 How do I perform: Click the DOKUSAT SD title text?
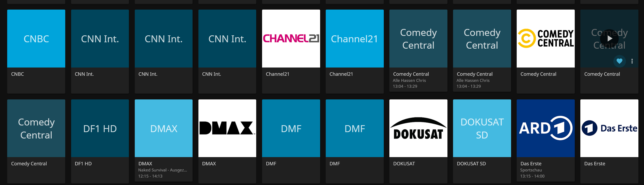pyautogui.click(x=471, y=163)
